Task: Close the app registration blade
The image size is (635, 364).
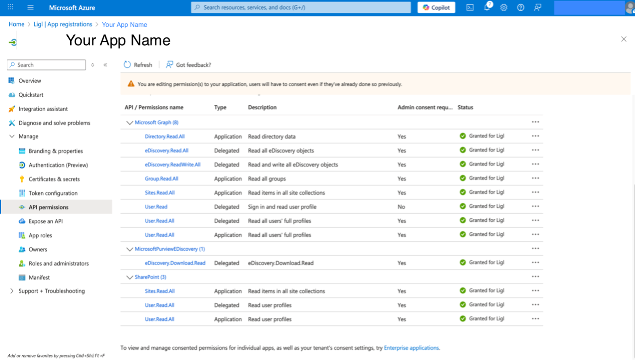Action: click(624, 39)
